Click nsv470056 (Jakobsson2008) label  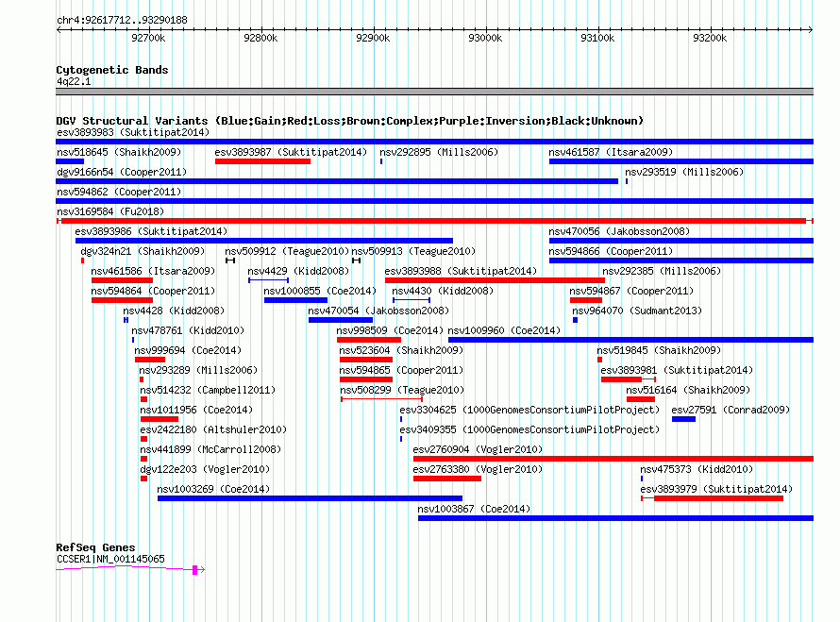619,231
